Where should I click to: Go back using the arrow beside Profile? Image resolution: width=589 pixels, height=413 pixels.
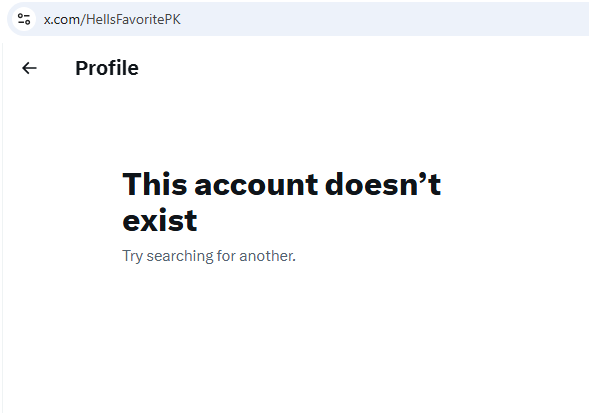click(x=29, y=68)
